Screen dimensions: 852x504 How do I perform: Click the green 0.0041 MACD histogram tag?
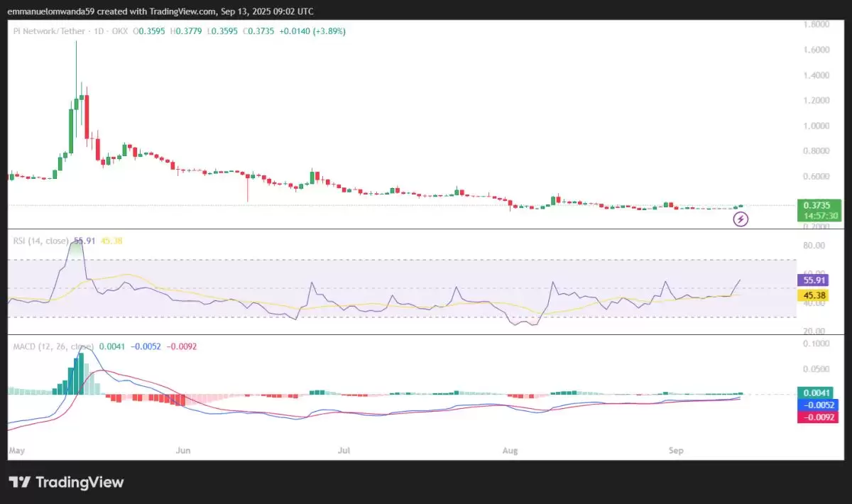[818, 393]
